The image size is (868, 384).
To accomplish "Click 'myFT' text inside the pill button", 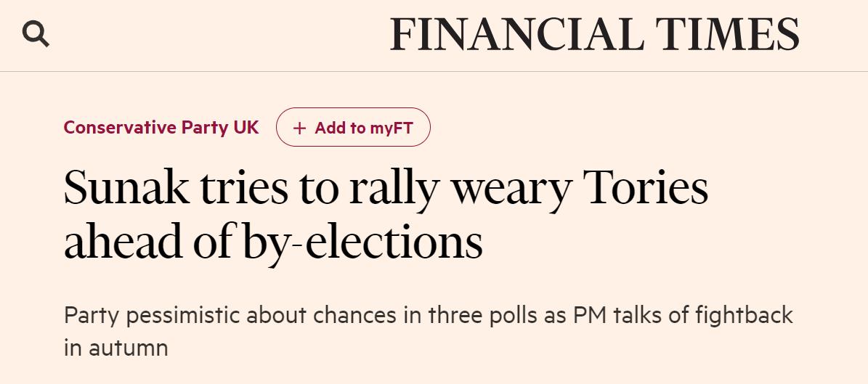I will click(x=392, y=128).
